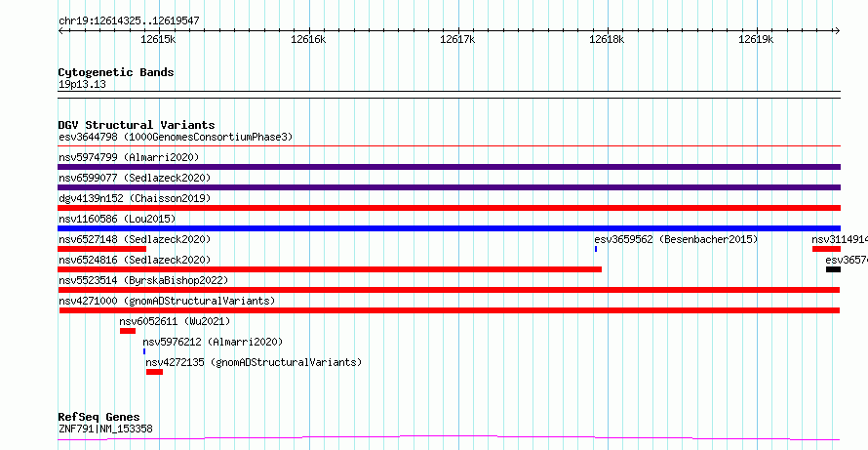Viewport: 868px width, 450px height.
Task: Click the tiny nsv5976212 blue marker
Action: click(144, 351)
